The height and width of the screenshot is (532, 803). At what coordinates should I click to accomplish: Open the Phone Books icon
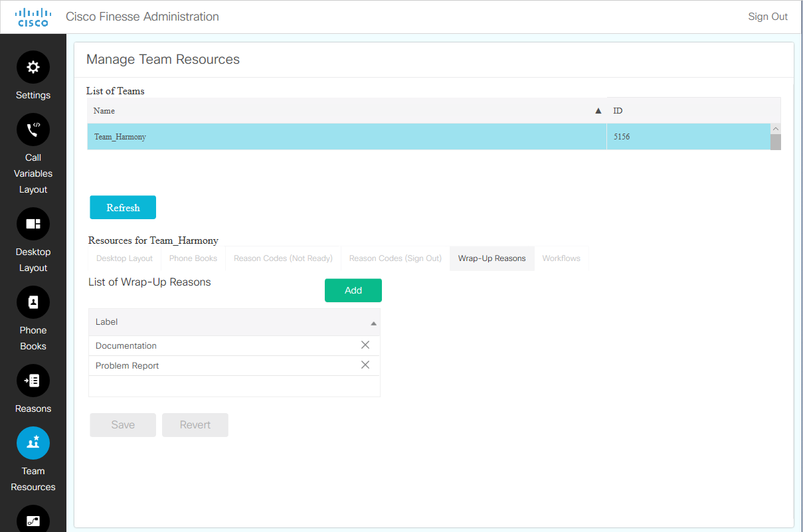[x=33, y=302]
